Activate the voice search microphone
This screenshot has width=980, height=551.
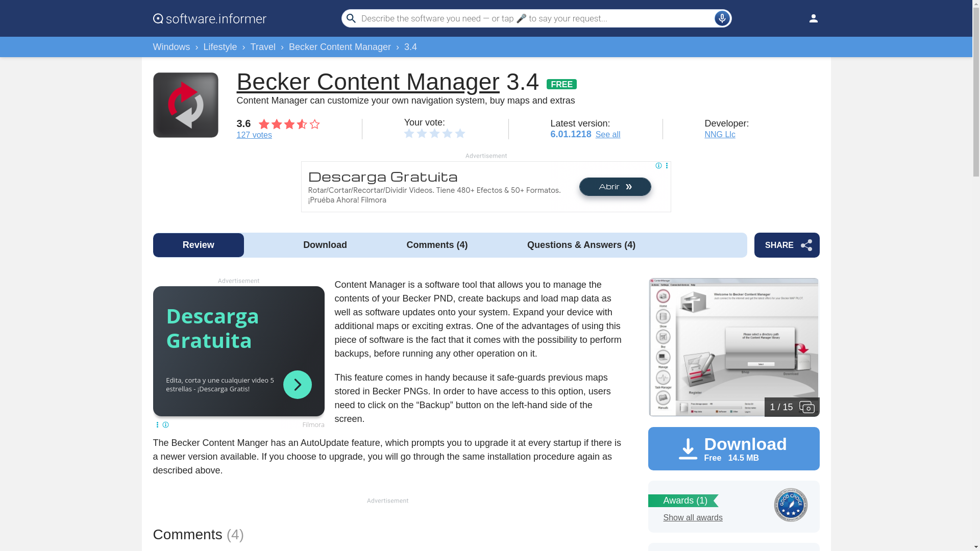[x=722, y=18]
